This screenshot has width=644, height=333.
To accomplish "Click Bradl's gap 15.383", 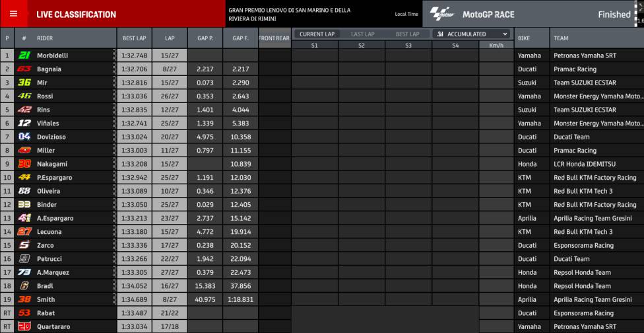I will [x=205, y=285].
